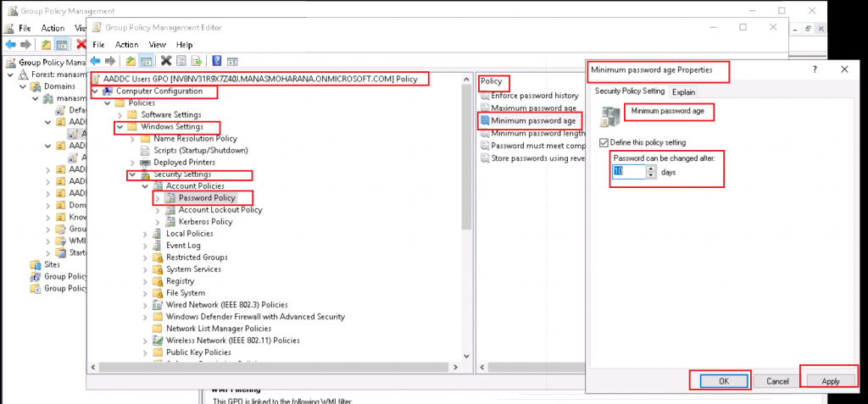868x404 pixels.
Task: Increase days with spinner up arrow
Action: coord(651,168)
